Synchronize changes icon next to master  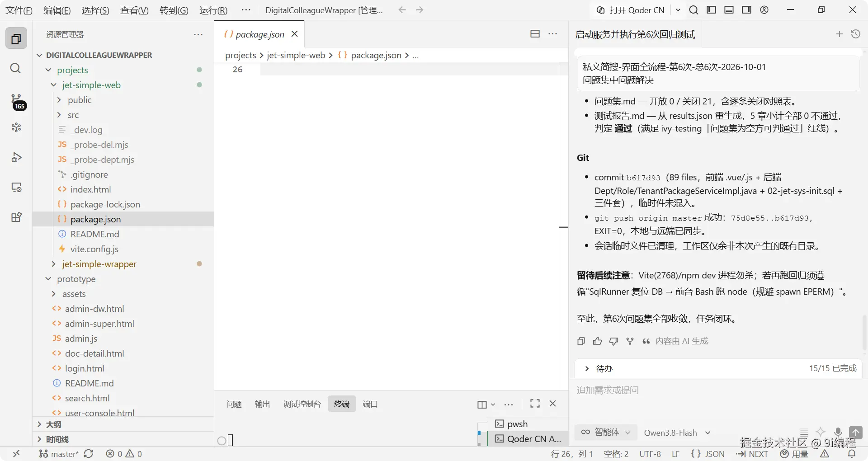[89, 454]
